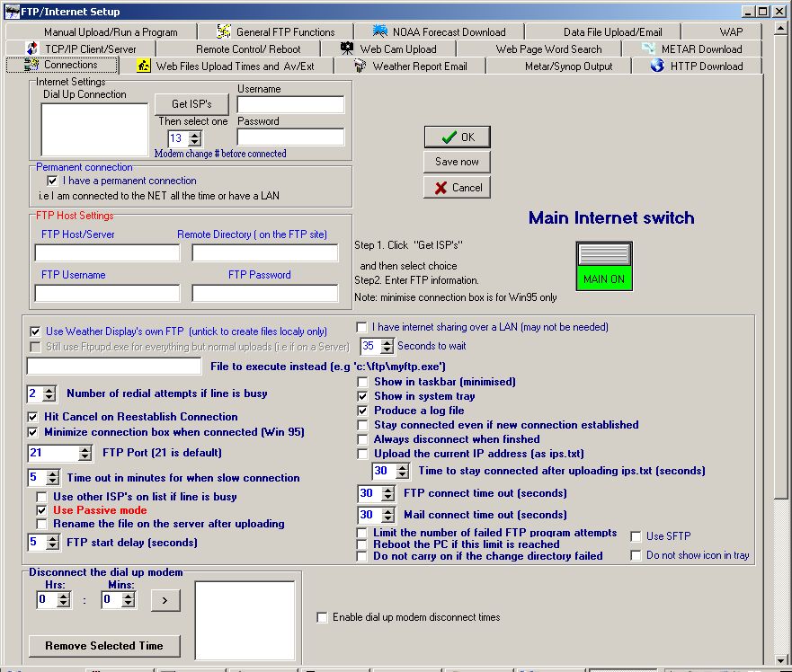The height and width of the screenshot is (672, 792).
Task: Focus the Remote Directory text field
Action: pyautogui.click(x=264, y=252)
